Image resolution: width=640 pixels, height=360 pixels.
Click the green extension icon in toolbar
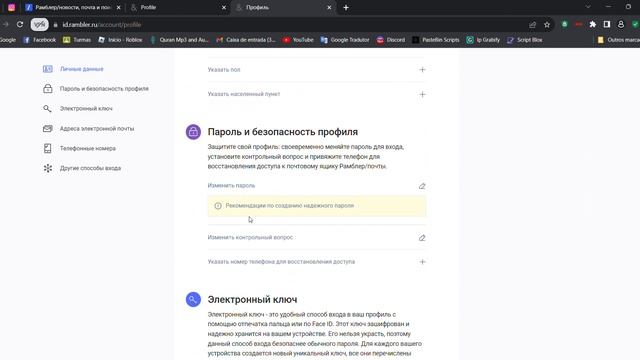click(564, 24)
